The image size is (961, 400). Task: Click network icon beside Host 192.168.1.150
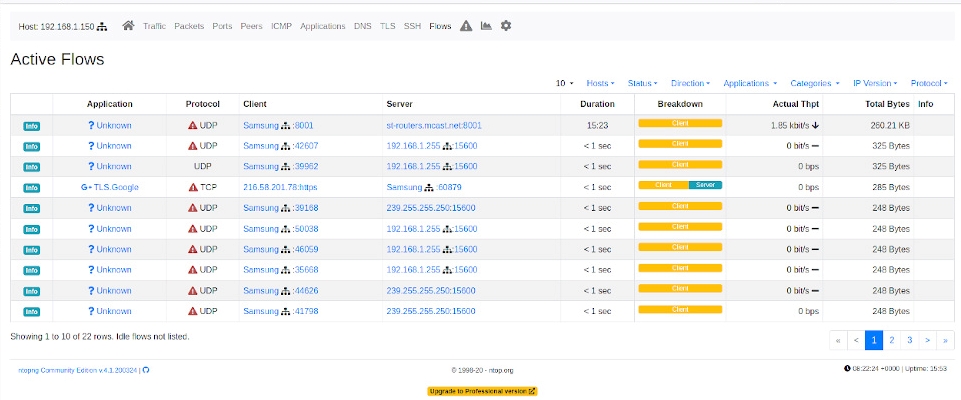[102, 26]
